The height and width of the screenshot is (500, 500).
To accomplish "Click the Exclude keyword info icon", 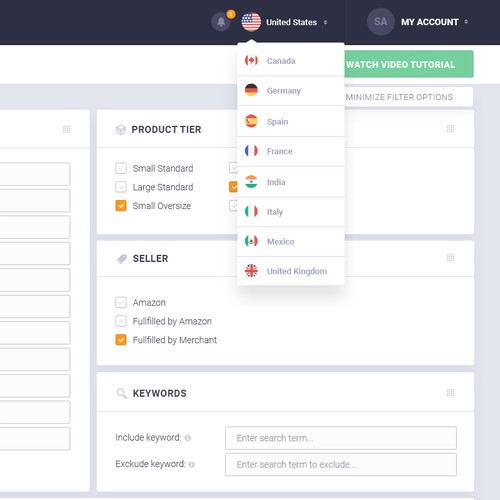I will [x=191, y=464].
